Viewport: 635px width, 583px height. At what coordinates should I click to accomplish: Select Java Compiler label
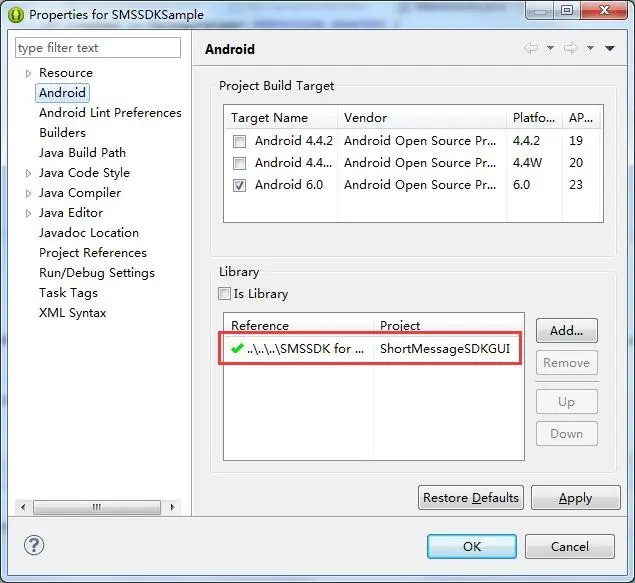(x=80, y=193)
